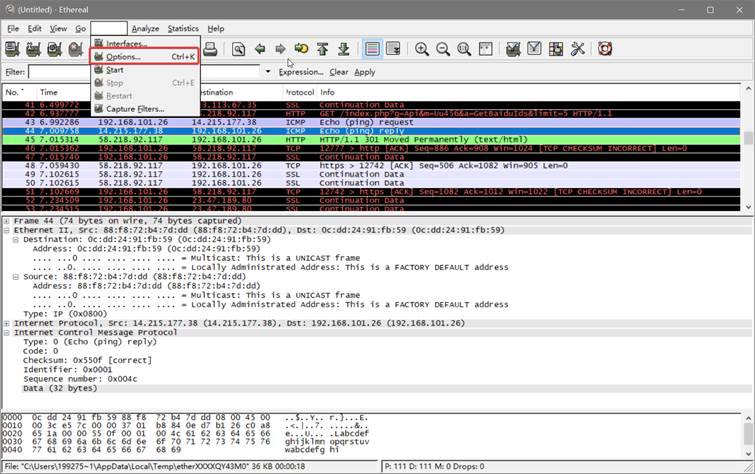Image resolution: width=755 pixels, height=474 pixels.
Task: Click the packet list scroll-down arrow
Action: coord(748,207)
